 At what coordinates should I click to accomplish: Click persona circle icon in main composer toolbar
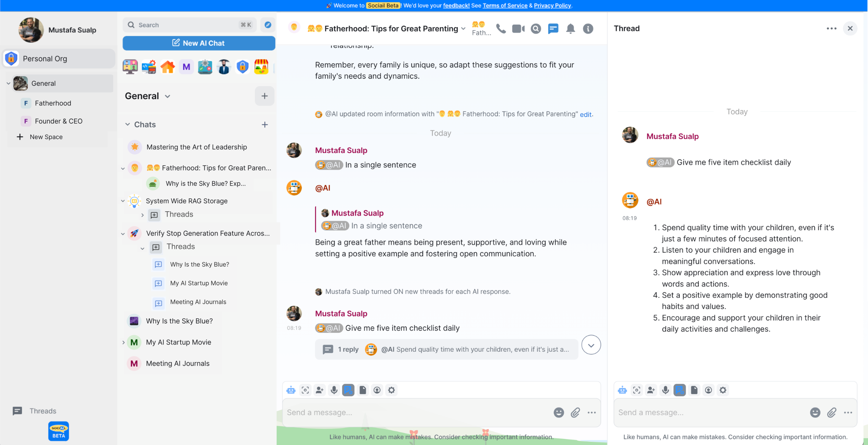tap(377, 390)
